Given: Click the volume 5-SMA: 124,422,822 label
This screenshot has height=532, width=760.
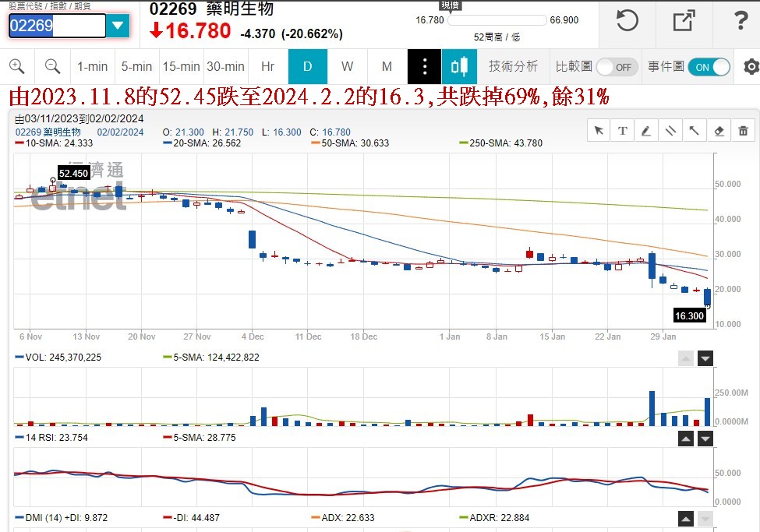Looking at the screenshot, I should 211,357.
